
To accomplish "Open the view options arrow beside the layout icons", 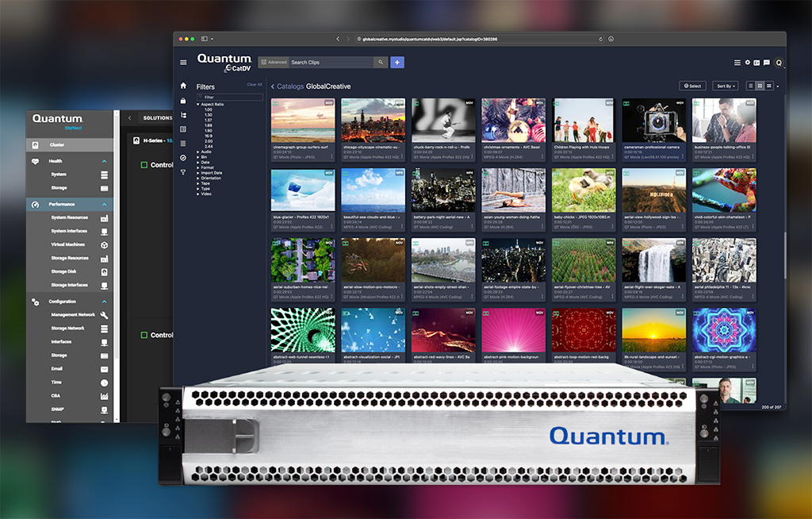I will pyautogui.click(x=778, y=86).
